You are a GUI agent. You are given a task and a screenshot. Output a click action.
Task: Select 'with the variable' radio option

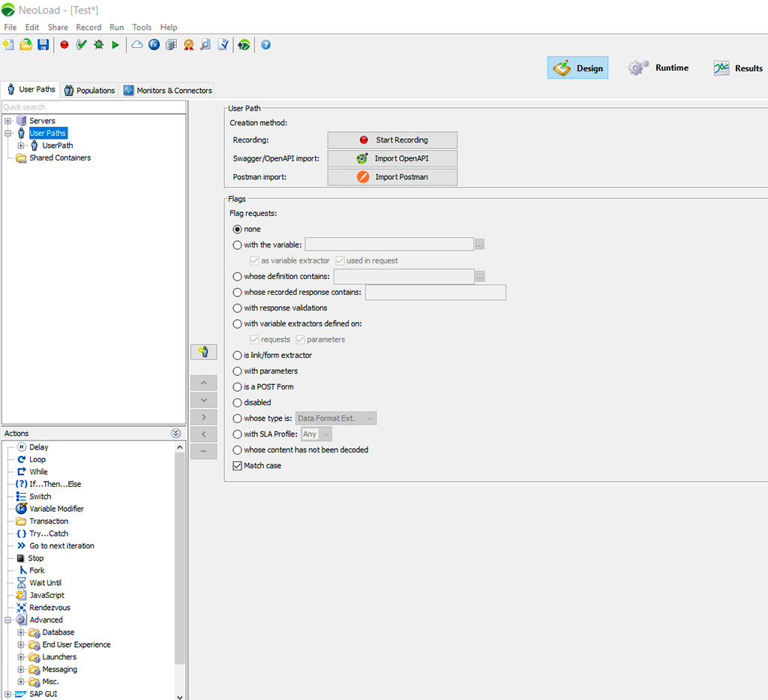(x=238, y=245)
